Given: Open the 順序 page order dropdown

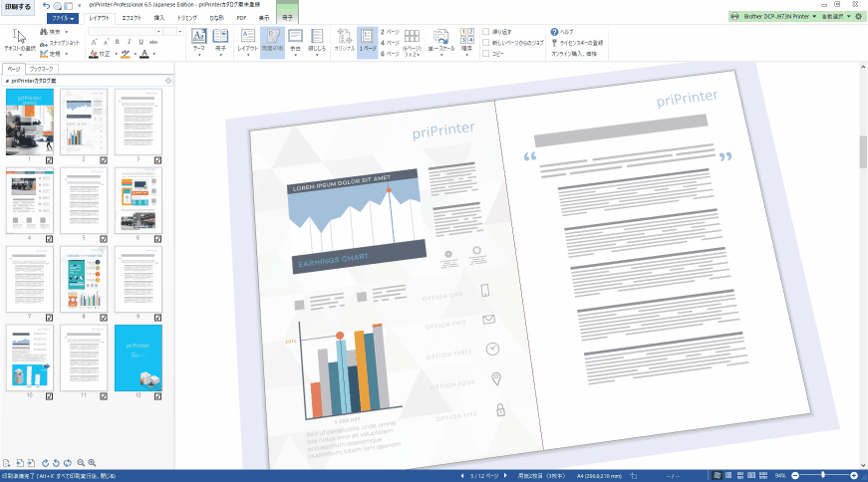Looking at the screenshot, I should coord(467,42).
